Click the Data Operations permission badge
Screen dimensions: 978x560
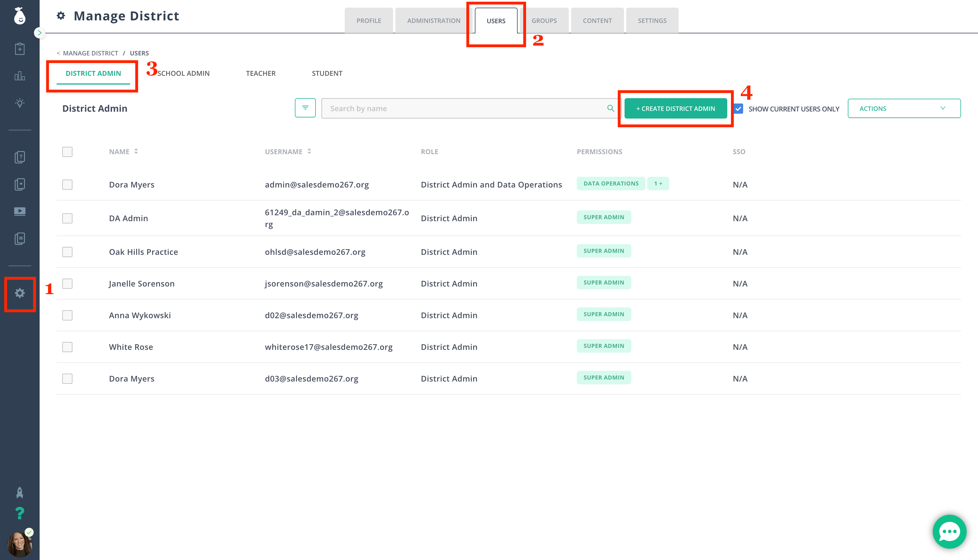pyautogui.click(x=611, y=184)
